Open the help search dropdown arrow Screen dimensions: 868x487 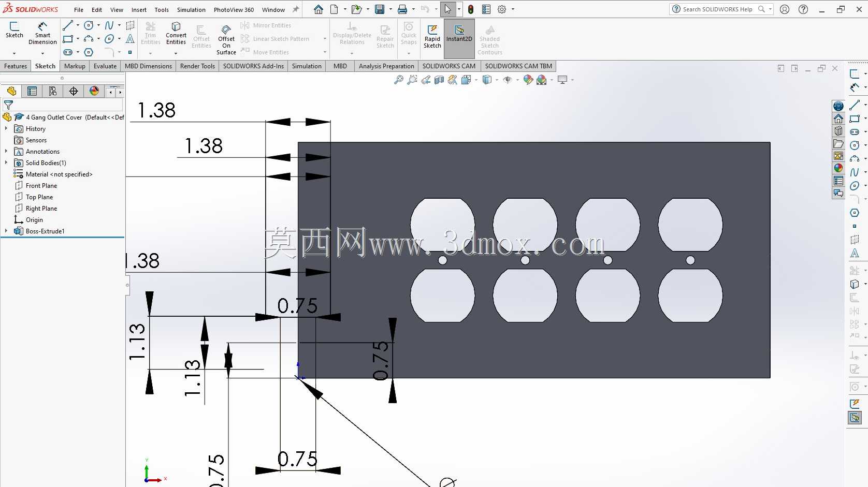(770, 9)
